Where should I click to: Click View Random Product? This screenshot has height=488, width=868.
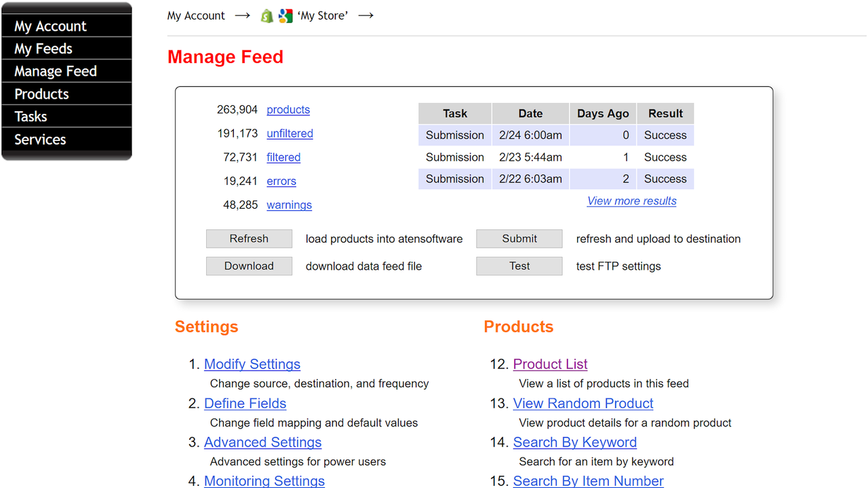click(x=583, y=403)
